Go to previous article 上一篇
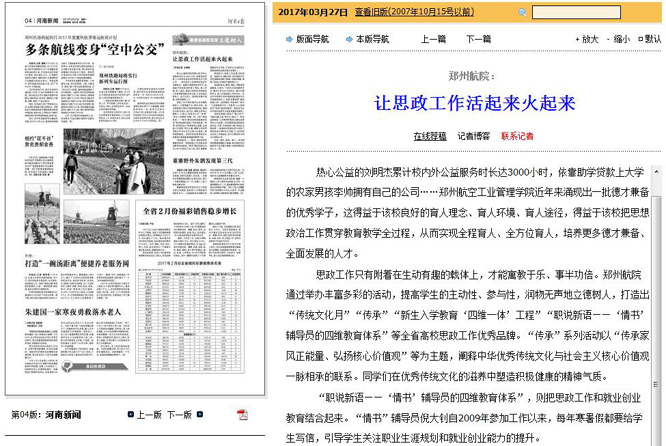The width and height of the screenshot is (666, 446). 433,39
